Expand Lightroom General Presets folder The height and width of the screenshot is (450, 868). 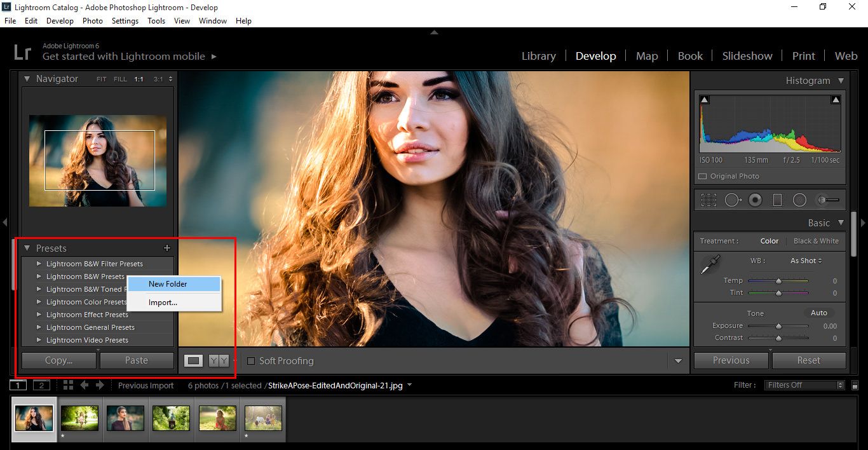point(39,327)
